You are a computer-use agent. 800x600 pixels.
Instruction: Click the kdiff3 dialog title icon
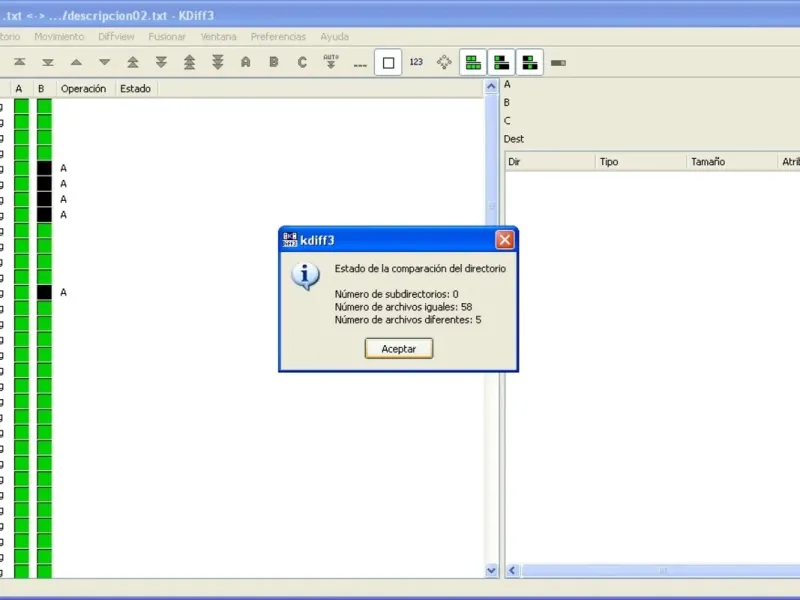point(290,240)
